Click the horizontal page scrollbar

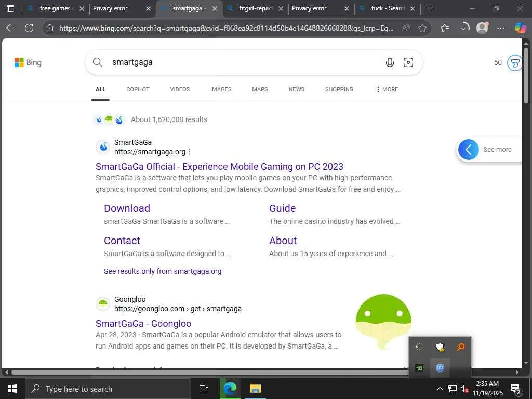pos(210,372)
